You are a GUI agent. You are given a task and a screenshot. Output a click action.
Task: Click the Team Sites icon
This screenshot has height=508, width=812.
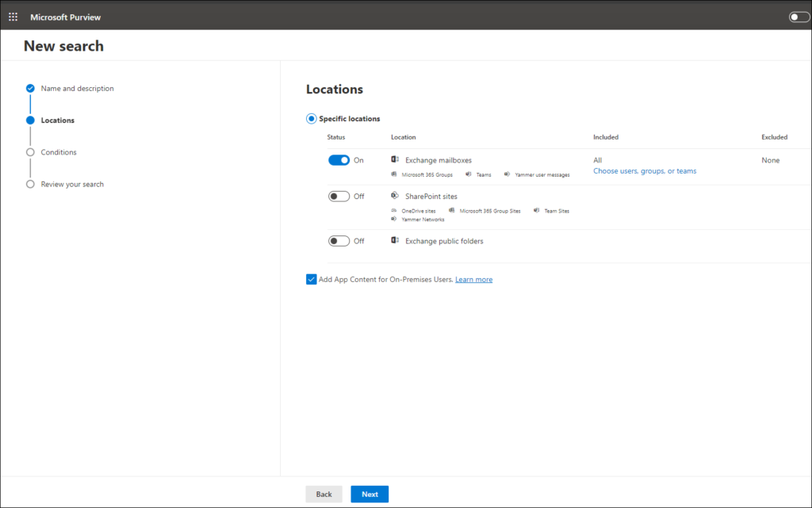pos(537,211)
